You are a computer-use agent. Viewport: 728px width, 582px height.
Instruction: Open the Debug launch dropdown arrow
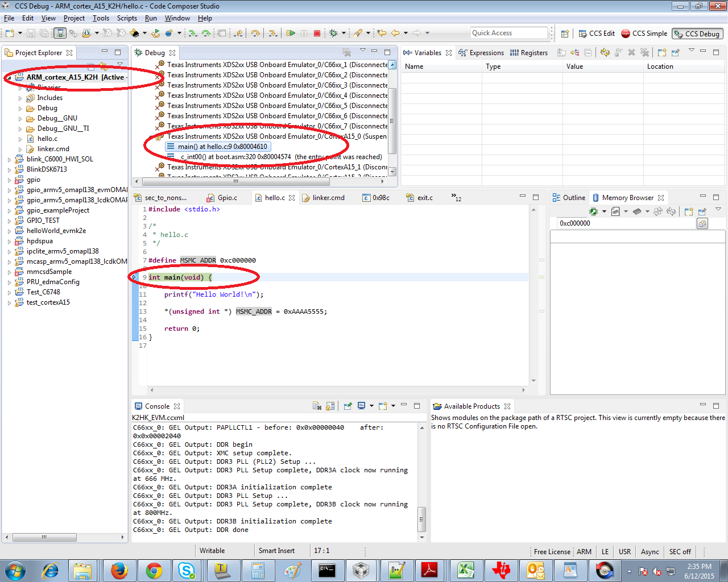(x=344, y=33)
